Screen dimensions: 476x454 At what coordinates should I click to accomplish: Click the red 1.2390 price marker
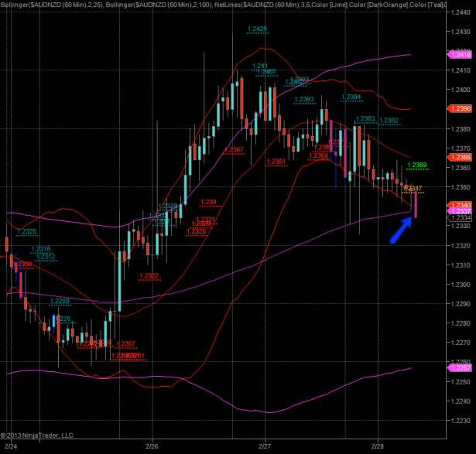click(461, 108)
